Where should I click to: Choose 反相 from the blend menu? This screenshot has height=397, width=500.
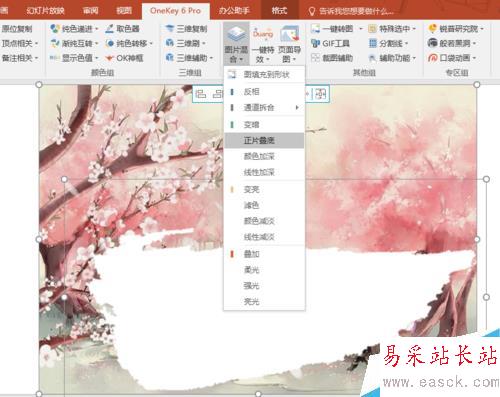click(x=264, y=91)
